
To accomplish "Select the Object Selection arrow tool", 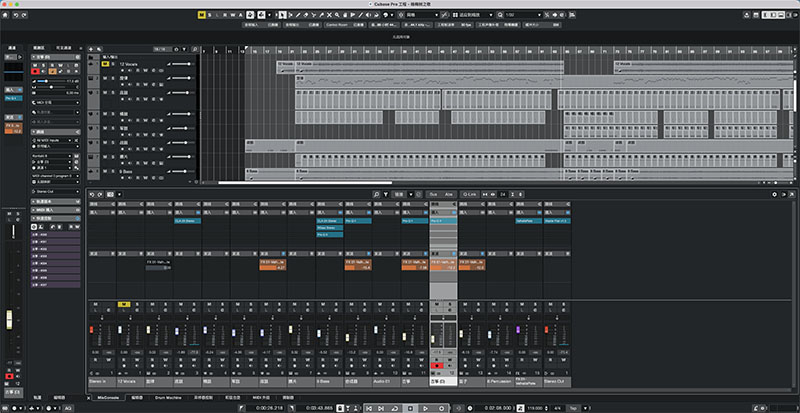I will click(282, 15).
